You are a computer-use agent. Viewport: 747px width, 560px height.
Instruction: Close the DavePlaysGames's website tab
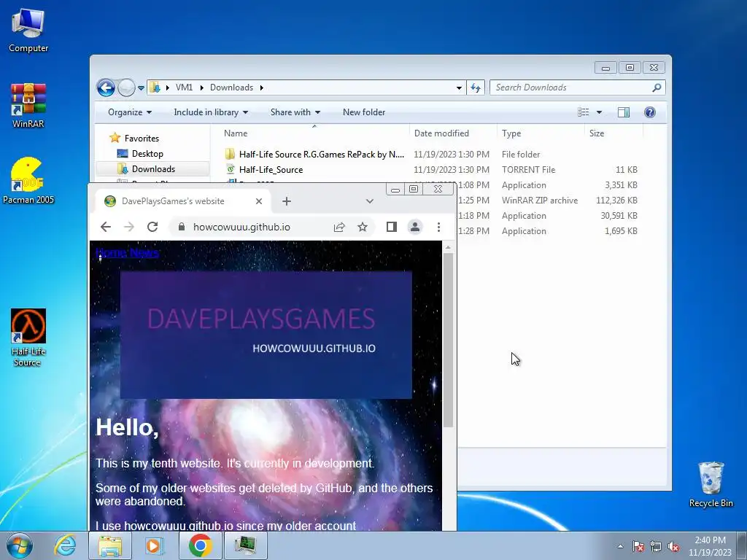click(x=259, y=201)
